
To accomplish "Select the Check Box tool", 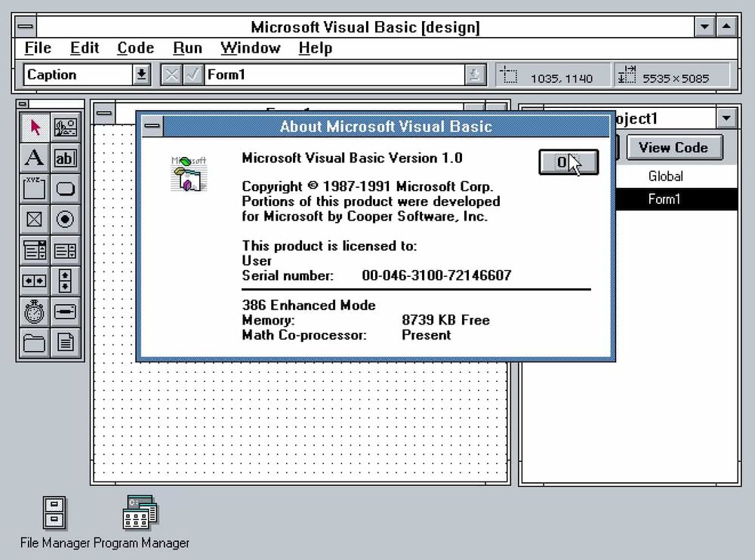I will tap(35, 220).
